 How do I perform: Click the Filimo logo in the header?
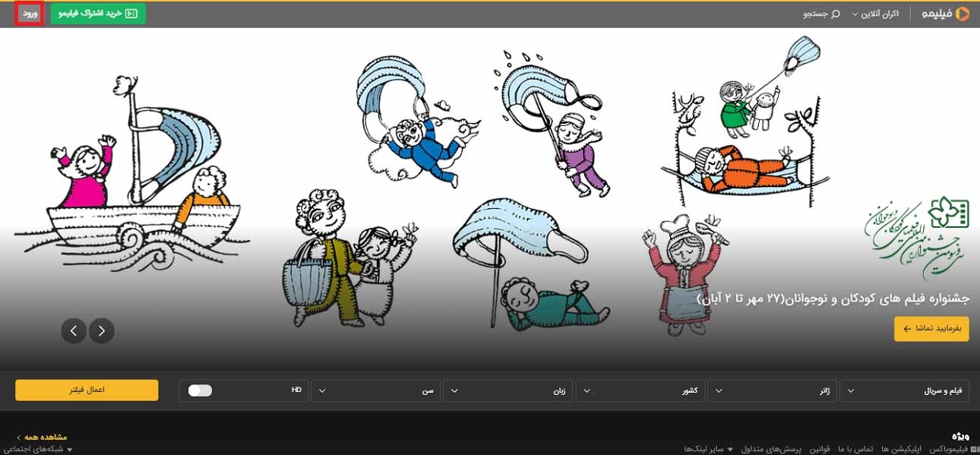[x=946, y=14]
